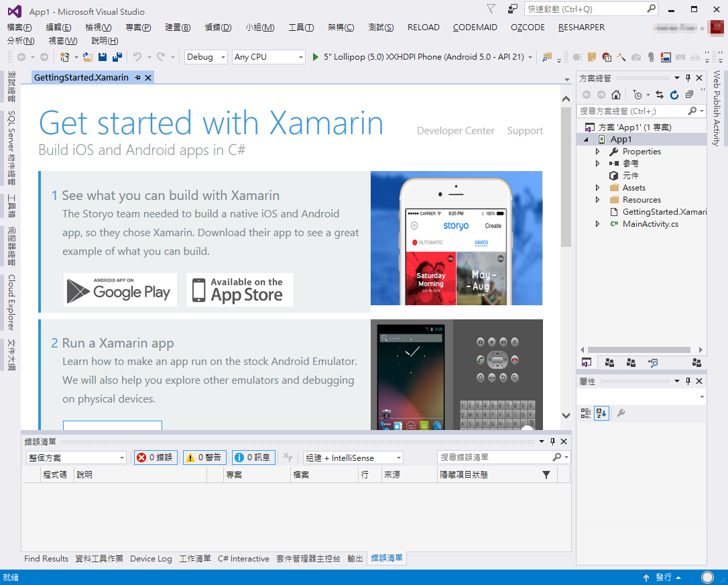Screen dimensions: 728x585
Task: Click the sticky note toolbar icon
Action: pos(591,57)
